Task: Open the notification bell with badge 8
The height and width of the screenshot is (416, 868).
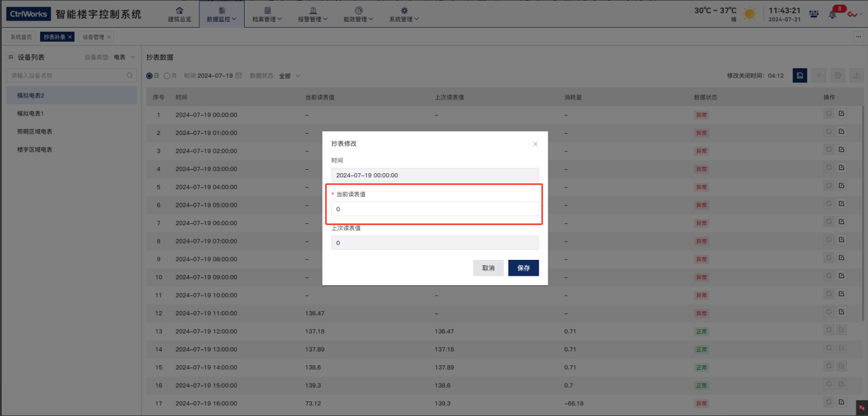Action: tap(833, 14)
